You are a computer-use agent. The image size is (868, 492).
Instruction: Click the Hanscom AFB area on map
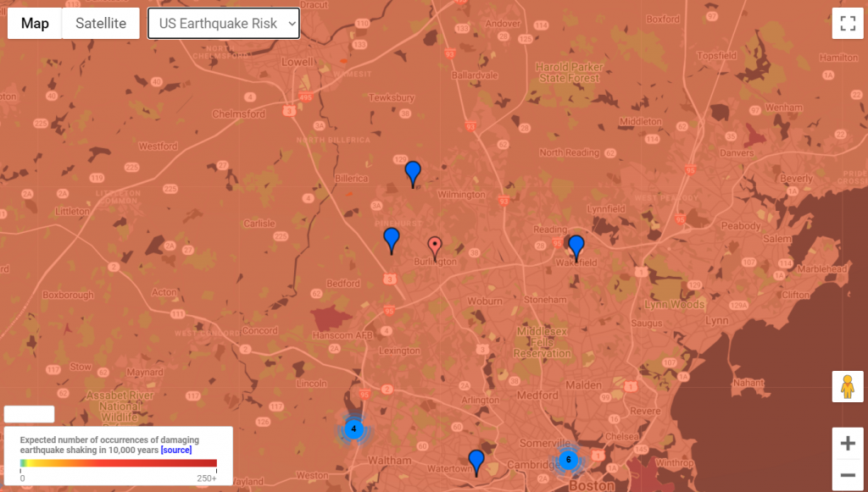(325, 334)
